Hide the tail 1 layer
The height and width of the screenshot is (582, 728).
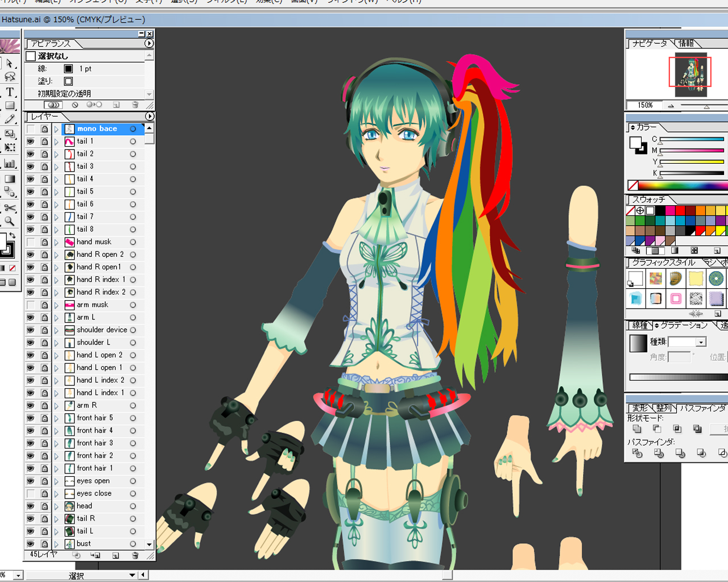pos(31,142)
